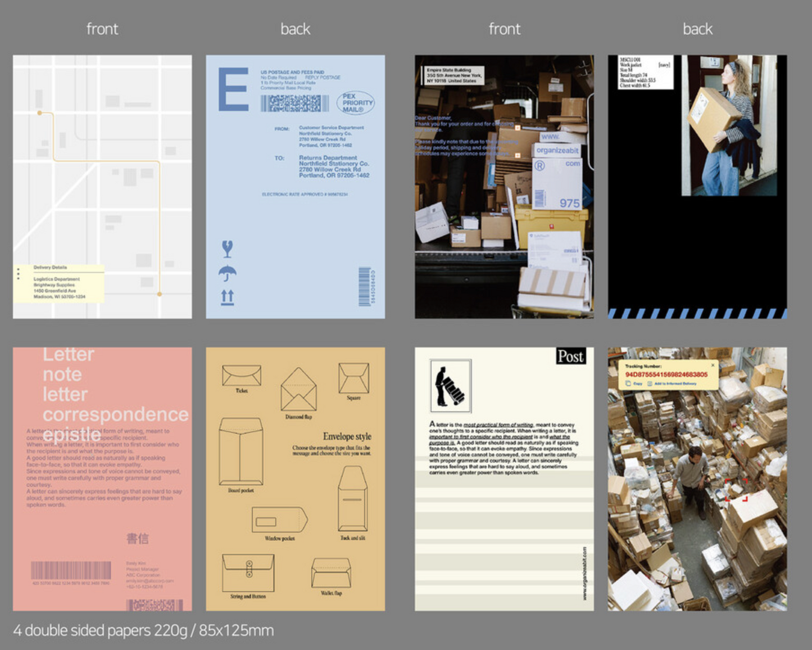Select the blue shipping label card
This screenshot has height=650, width=812.
[x=295, y=187]
